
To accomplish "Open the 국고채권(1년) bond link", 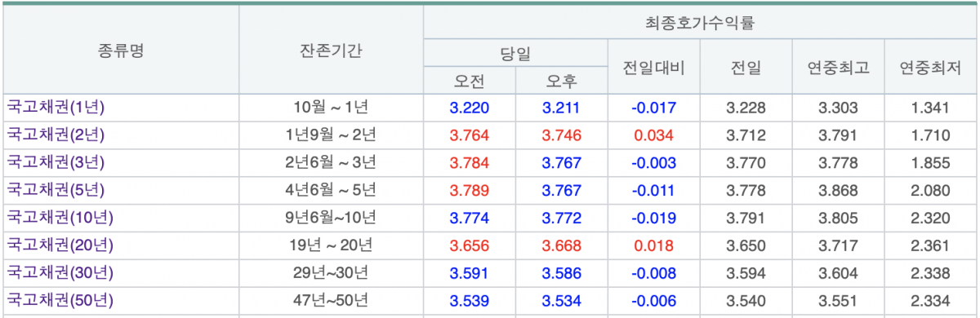I will pyautogui.click(x=56, y=107).
